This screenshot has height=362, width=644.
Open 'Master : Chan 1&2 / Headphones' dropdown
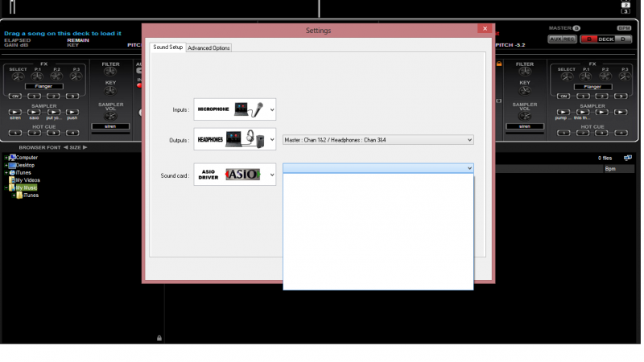click(x=378, y=140)
